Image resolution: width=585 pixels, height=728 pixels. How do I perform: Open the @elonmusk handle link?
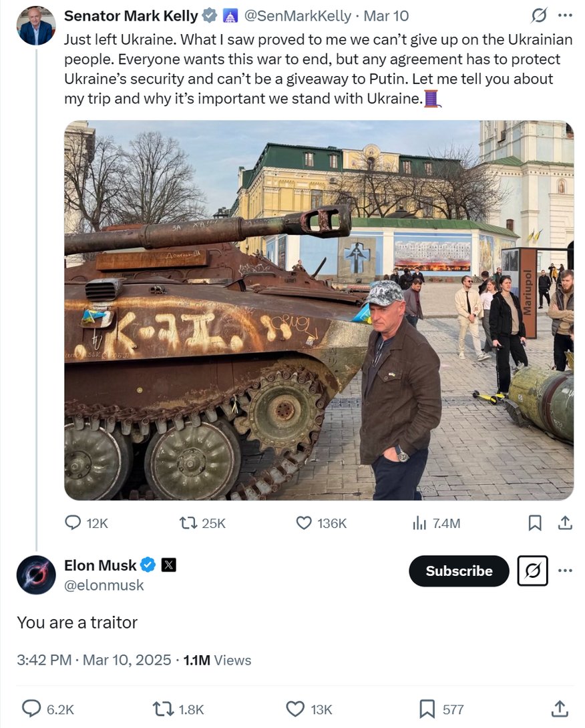(x=104, y=586)
